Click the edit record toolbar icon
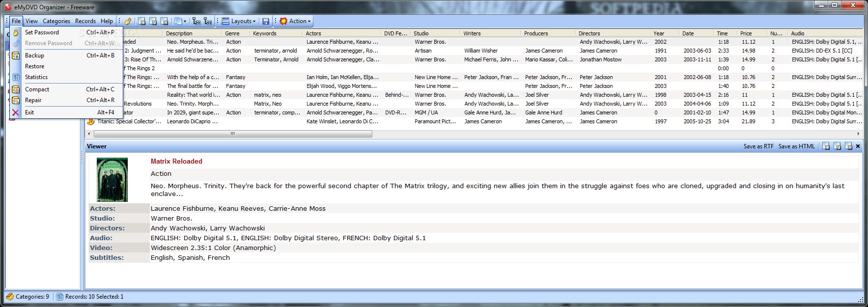 (153, 21)
